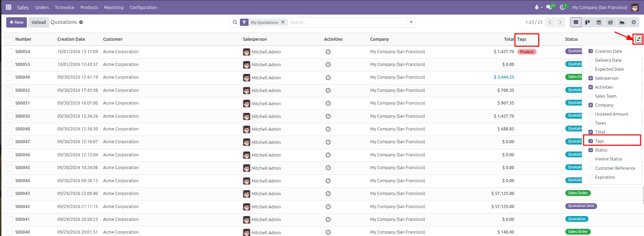Toggle the Invoice Status column checkbox
The height and width of the screenshot is (236, 644).
(591, 159)
